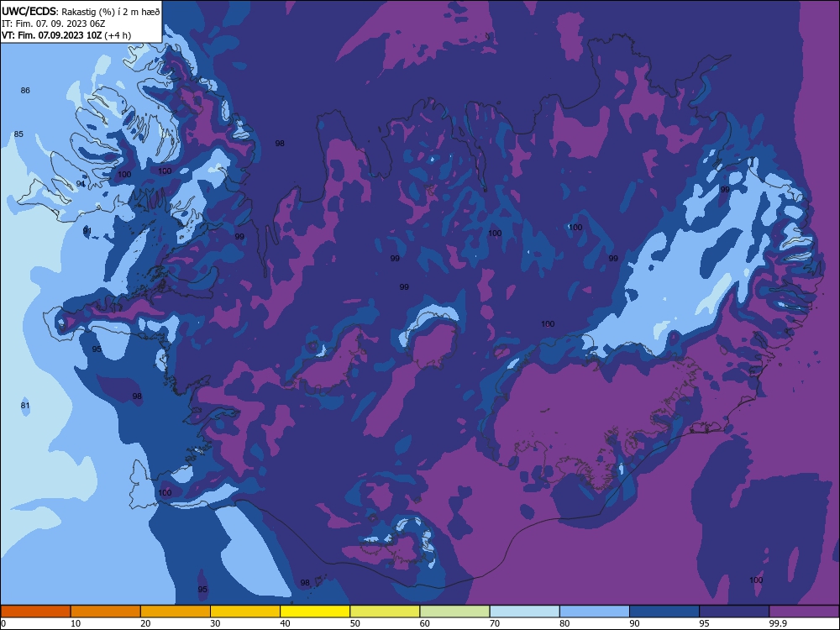840x630 pixels.
Task: Click the legend tick label 30
Action: [x=215, y=623]
